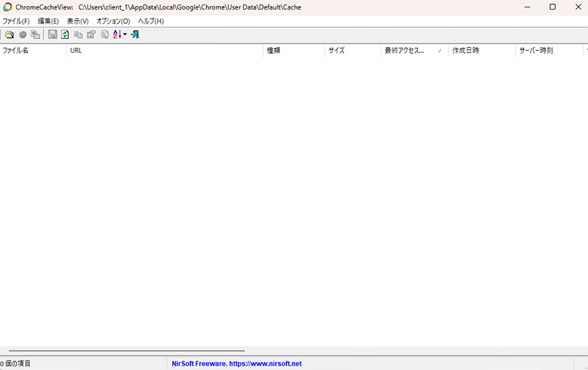The image size is (588, 370).
Task: Open the 編集(E) menu
Action: tap(48, 21)
